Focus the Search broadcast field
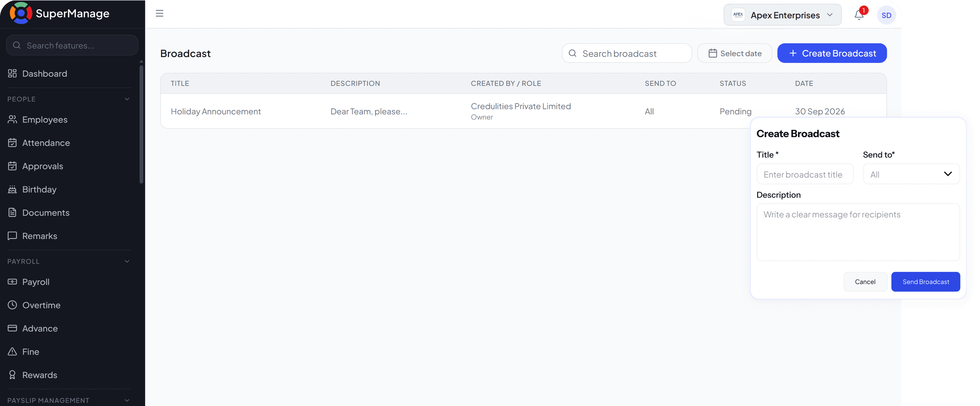The width and height of the screenshot is (980, 406). coord(627,53)
